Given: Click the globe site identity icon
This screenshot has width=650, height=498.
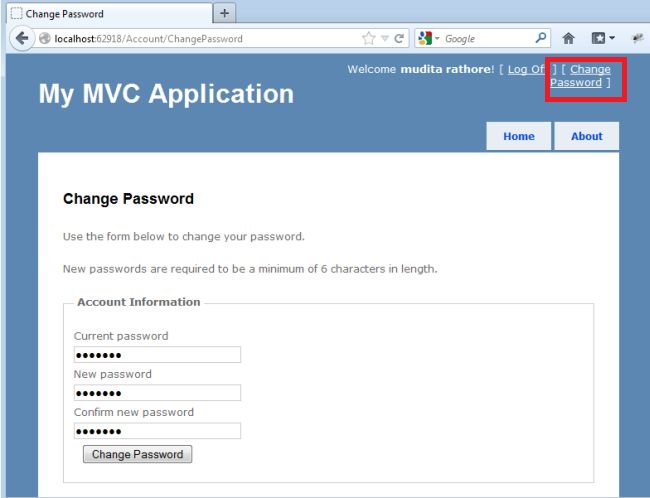Looking at the screenshot, I should [x=44, y=39].
